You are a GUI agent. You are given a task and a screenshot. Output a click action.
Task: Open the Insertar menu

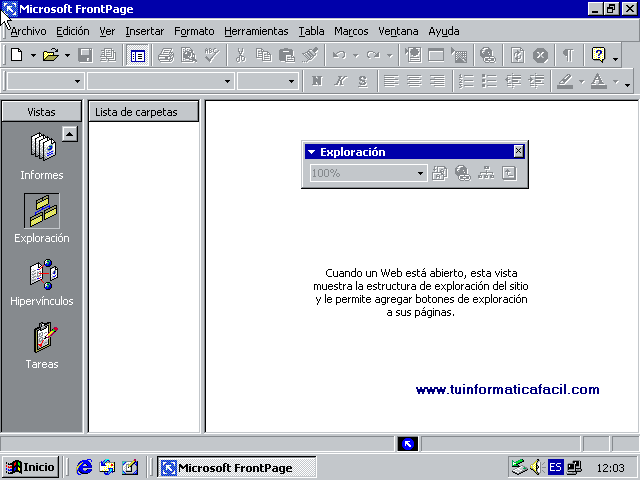(144, 31)
